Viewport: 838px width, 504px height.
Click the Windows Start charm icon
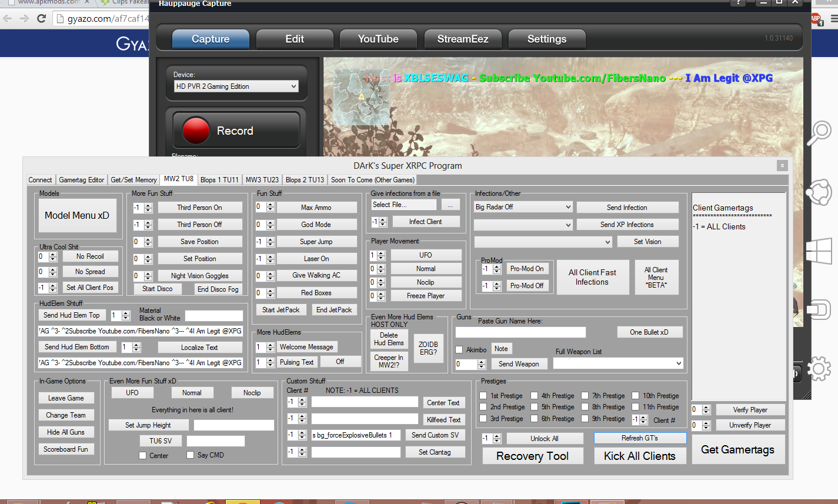(x=818, y=251)
